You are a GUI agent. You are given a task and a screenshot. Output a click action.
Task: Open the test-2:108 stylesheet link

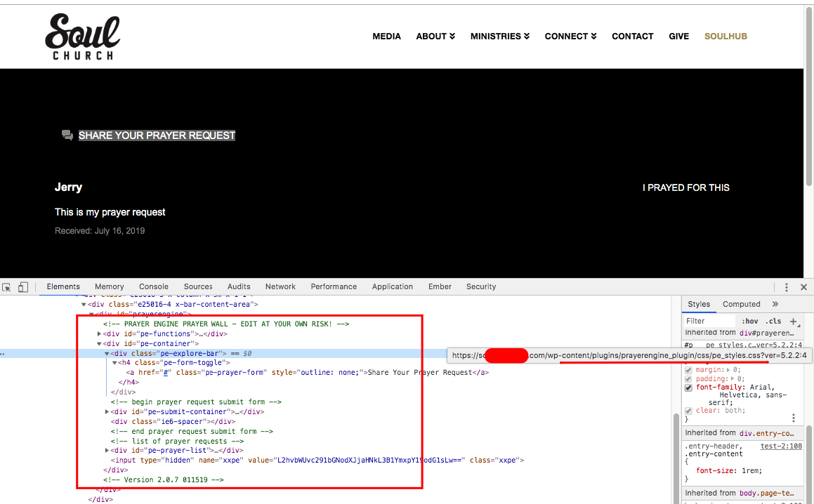pyautogui.click(x=781, y=446)
